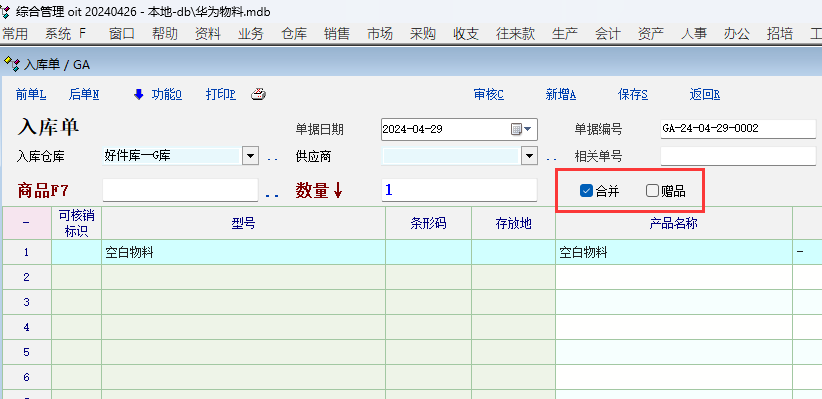Select row number 1 in the grid
This screenshot has width=822, height=399.
(27, 252)
